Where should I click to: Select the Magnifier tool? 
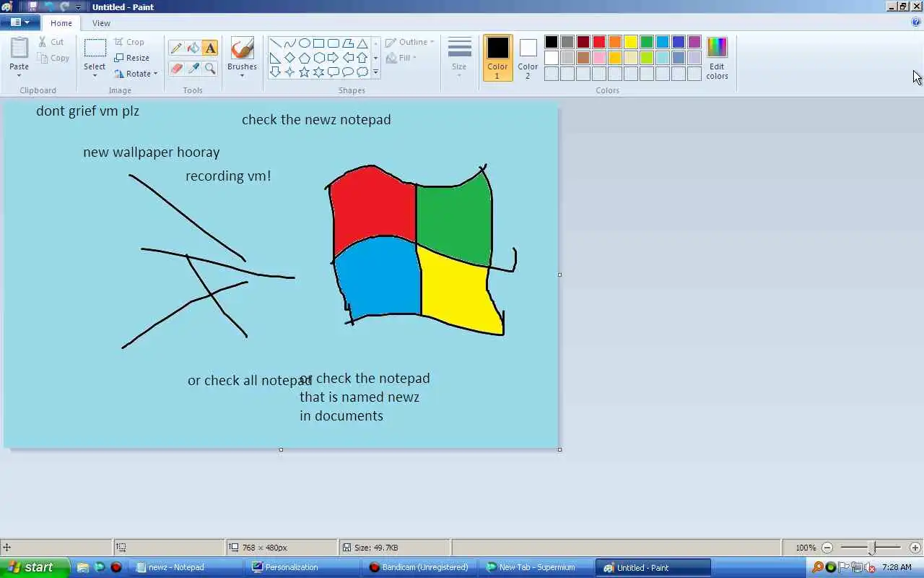(210, 69)
